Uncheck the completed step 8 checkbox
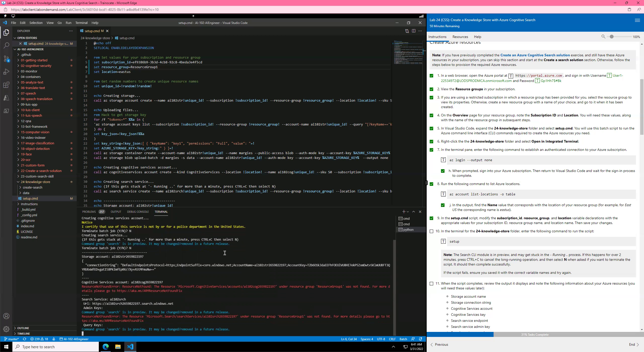The height and width of the screenshot is (352, 644). coord(431,184)
